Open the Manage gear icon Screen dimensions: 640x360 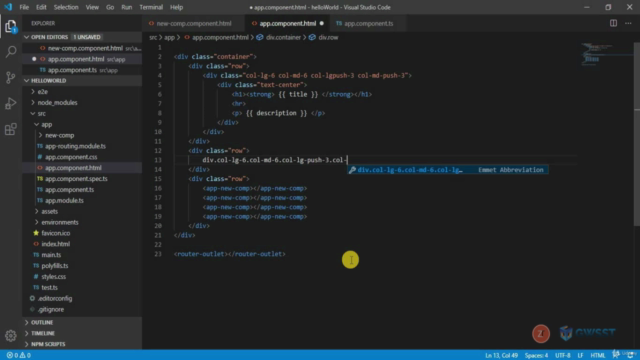(x=11, y=336)
